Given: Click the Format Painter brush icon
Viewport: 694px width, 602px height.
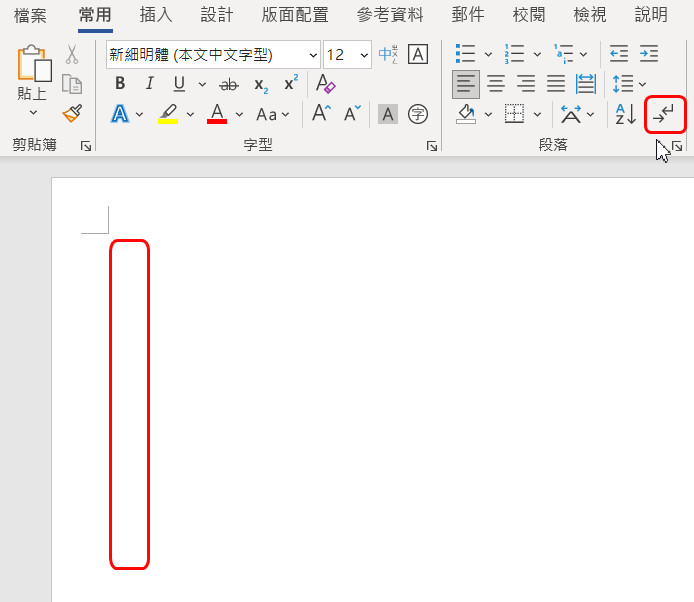Looking at the screenshot, I should [x=72, y=113].
